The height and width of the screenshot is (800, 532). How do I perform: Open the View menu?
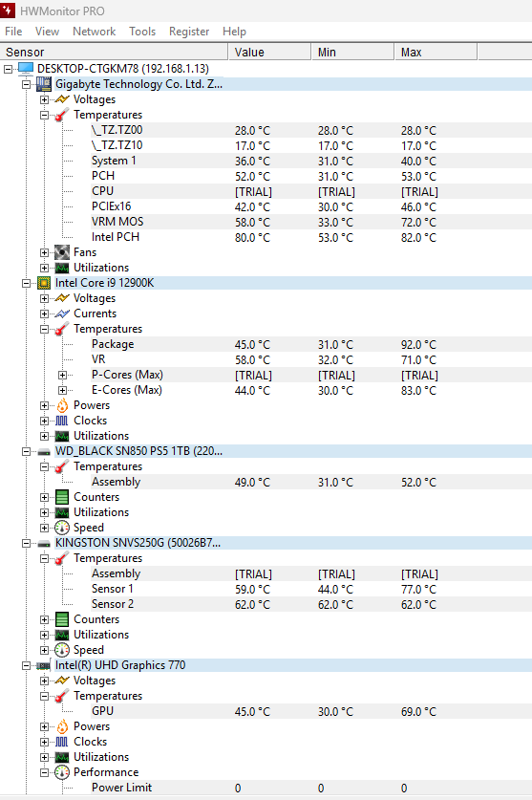47,32
